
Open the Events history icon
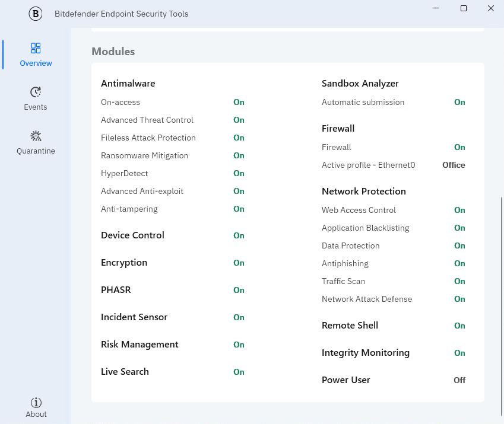36,92
